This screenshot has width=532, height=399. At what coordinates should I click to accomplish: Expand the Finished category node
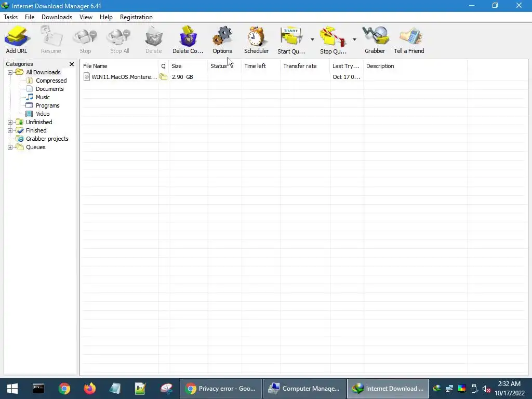pos(10,130)
